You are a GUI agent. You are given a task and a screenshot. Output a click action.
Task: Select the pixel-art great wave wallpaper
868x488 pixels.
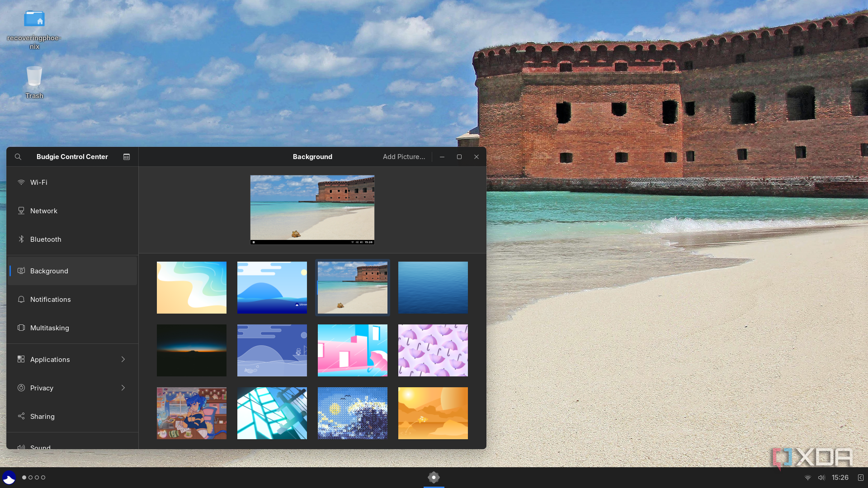(x=353, y=413)
